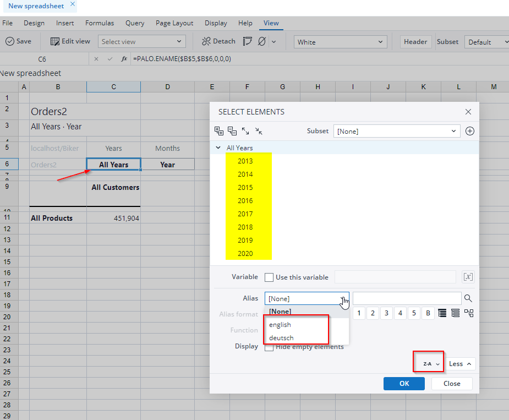Image resolution: width=509 pixels, height=420 pixels.
Task: Click the Less button to collapse options
Action: (x=460, y=364)
